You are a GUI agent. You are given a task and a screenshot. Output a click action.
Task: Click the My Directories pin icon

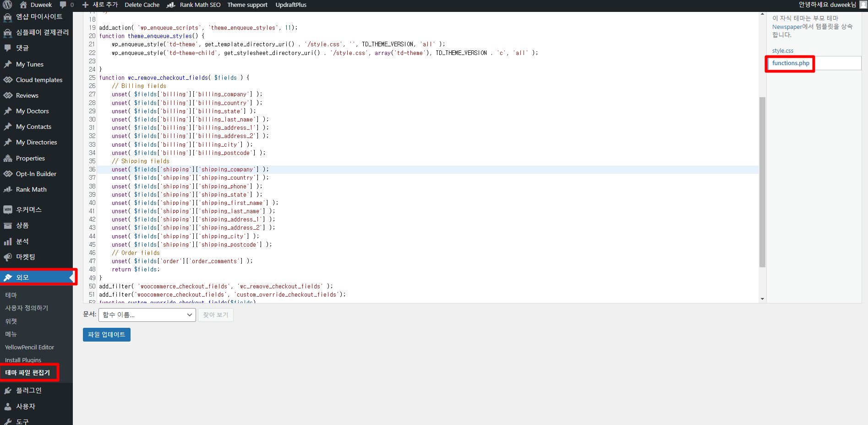tap(8, 142)
